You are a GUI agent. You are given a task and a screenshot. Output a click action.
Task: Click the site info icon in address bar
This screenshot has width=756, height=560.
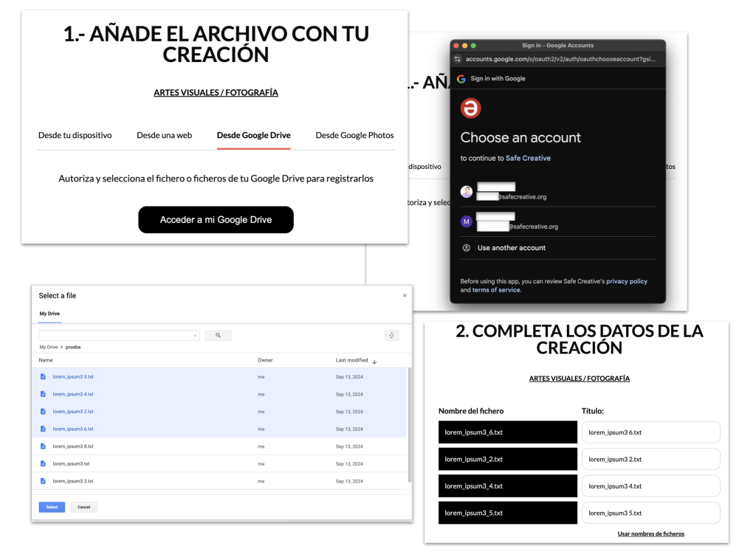pos(458,59)
